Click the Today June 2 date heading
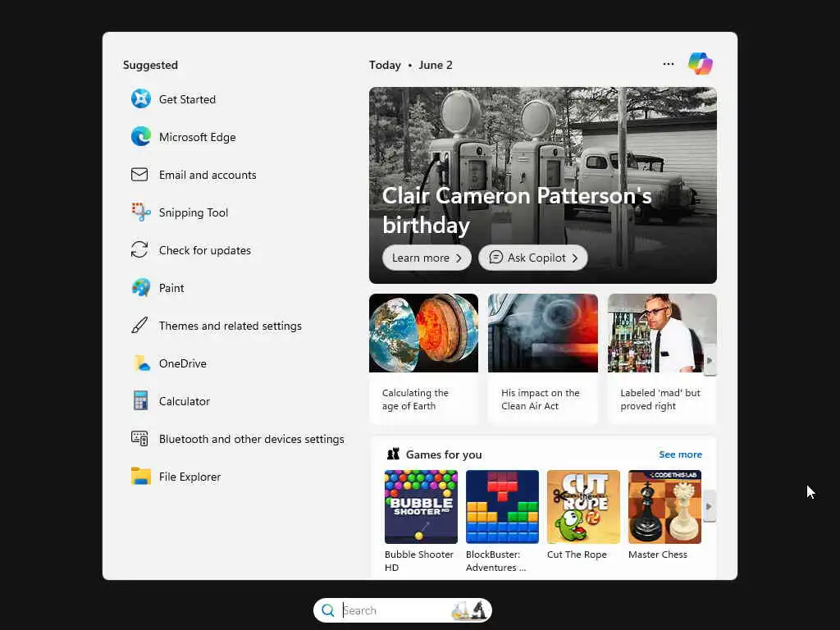Viewport: 840px width, 630px height. pyautogui.click(x=410, y=65)
